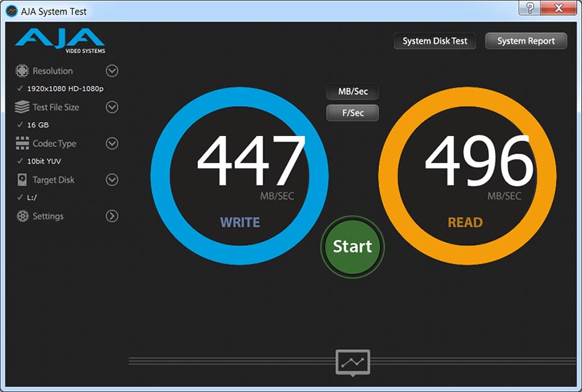
Task: Select the 1920x1080 HD-1080p value
Action: tap(65, 89)
